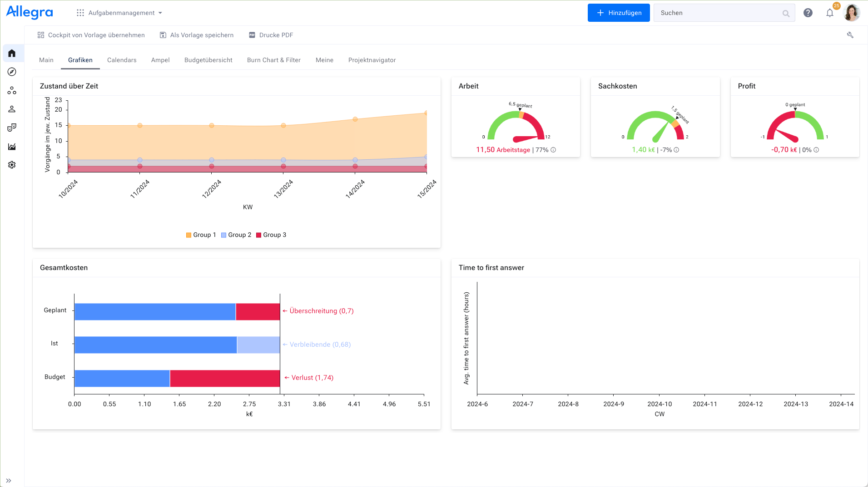Click the Hinzufügen button
Viewport: 868px width, 487px height.
[618, 13]
